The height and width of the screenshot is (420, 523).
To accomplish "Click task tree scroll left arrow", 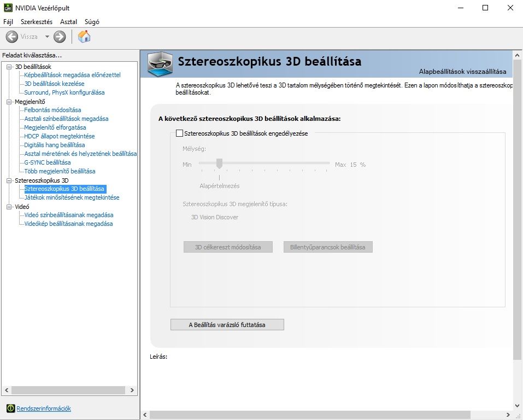I will point(7,390).
